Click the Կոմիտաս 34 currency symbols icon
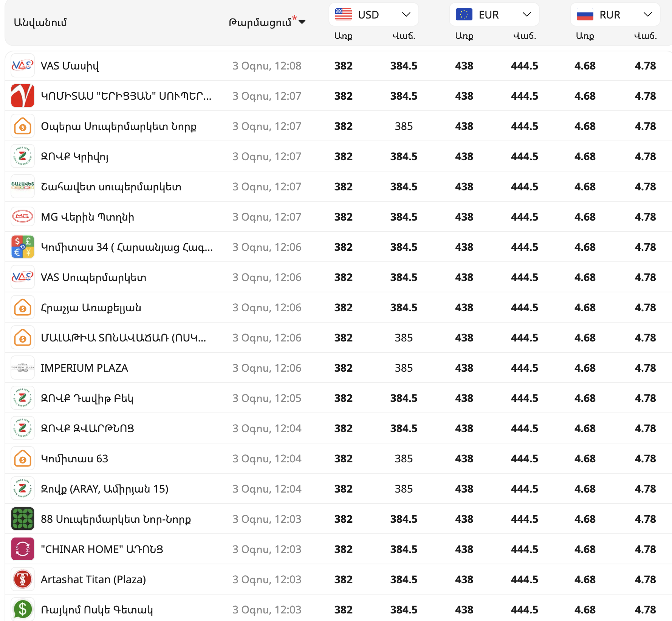Viewport: 672px width, 621px height. 23,247
